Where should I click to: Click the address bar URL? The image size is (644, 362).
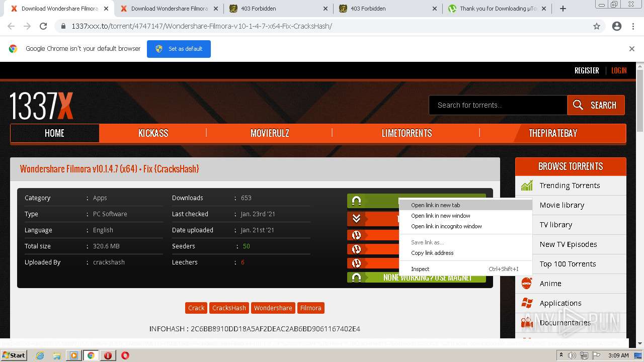[202, 26]
